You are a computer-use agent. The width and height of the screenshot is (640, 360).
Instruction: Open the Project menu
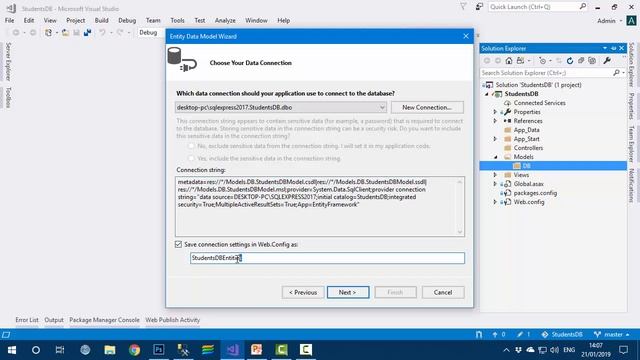[x=76, y=20]
